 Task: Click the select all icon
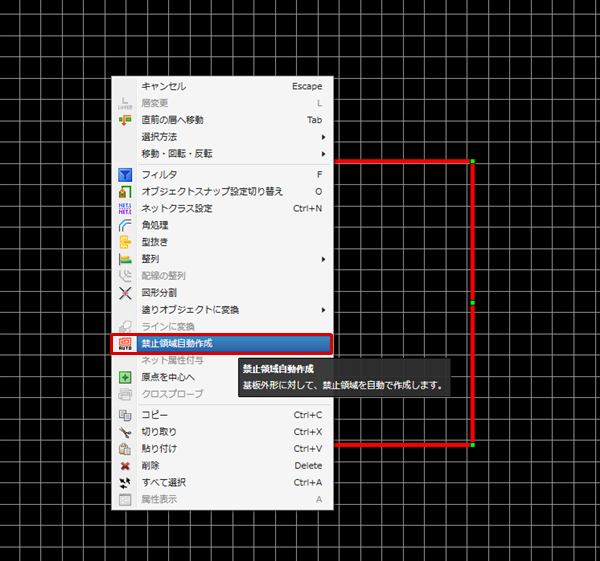click(x=125, y=483)
